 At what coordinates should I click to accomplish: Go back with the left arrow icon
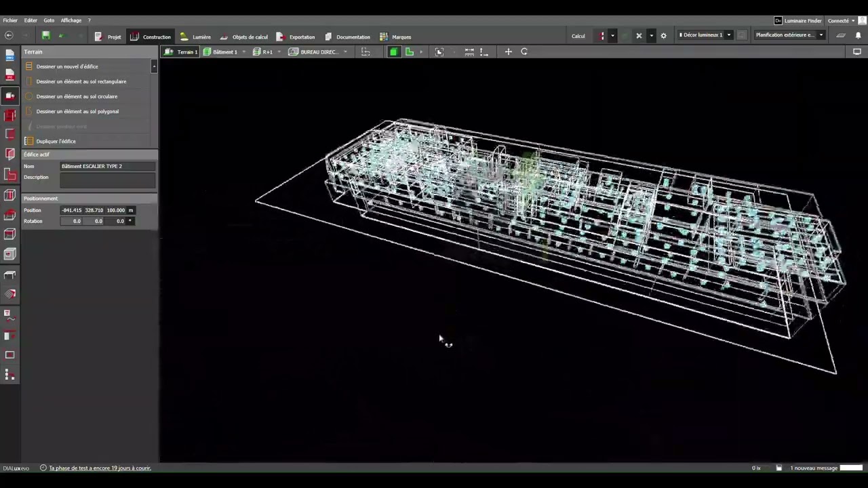pyautogui.click(x=9, y=35)
